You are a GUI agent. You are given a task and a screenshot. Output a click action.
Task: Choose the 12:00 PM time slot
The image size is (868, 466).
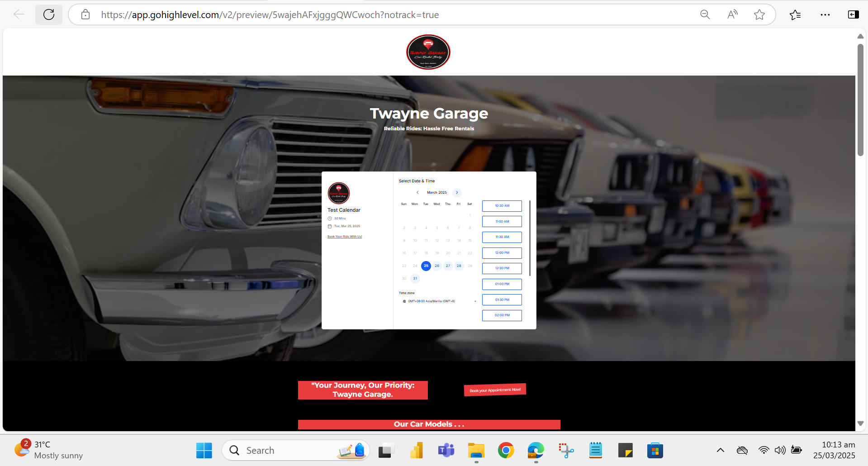point(502,253)
